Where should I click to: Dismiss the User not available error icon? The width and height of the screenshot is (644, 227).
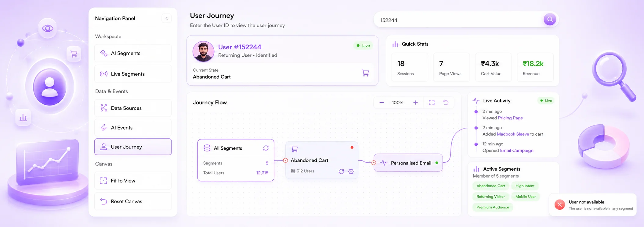(x=560, y=205)
